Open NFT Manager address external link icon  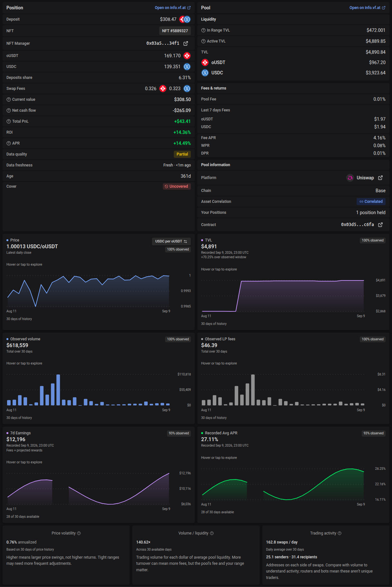pyautogui.click(x=186, y=43)
